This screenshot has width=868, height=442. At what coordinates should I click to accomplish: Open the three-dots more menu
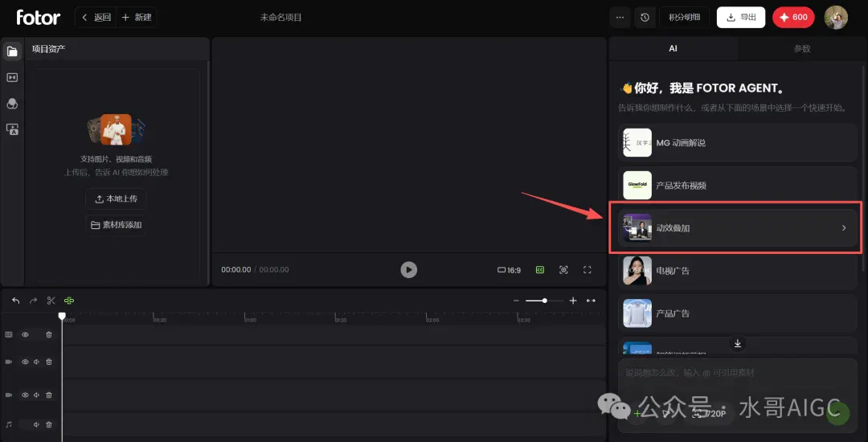click(620, 17)
